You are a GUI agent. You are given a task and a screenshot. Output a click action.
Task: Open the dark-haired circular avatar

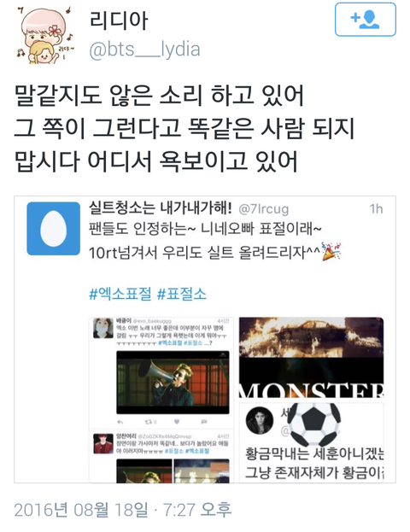tap(260, 420)
